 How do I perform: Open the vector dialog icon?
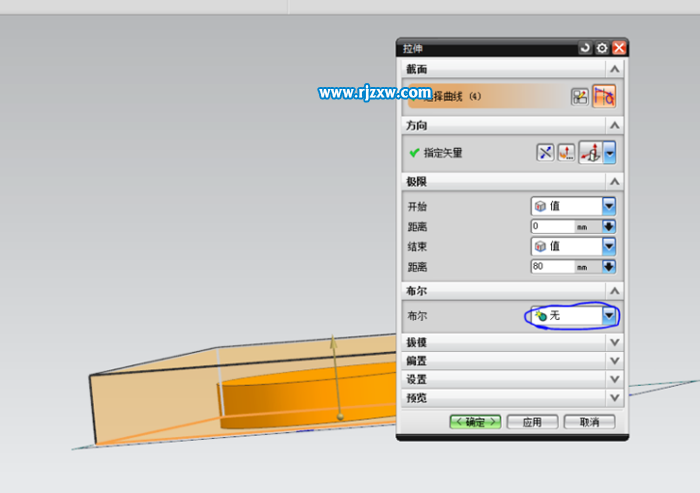pyautogui.click(x=566, y=153)
